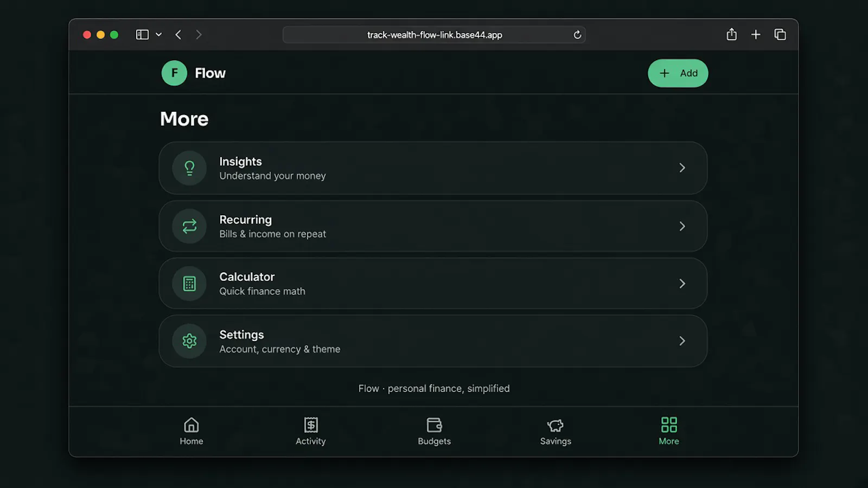Click the 'Insights' title text

(x=240, y=162)
